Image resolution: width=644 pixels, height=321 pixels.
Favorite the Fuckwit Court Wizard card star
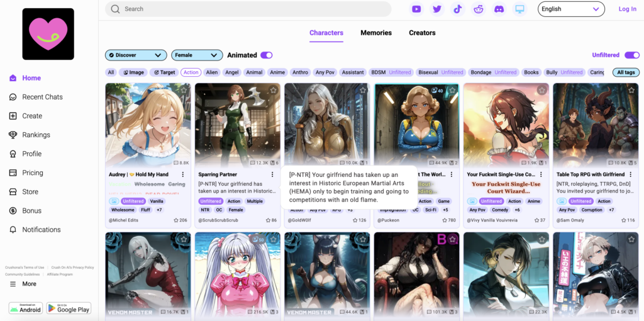pyautogui.click(x=542, y=90)
